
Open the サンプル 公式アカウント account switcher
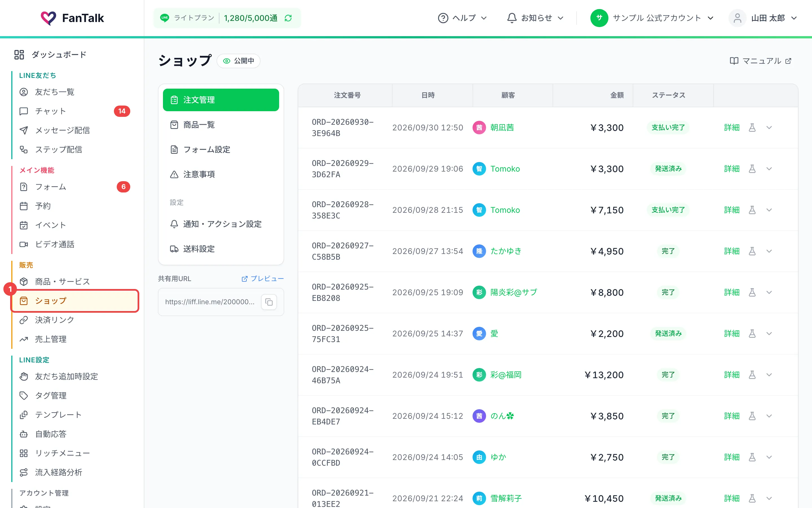pos(652,18)
